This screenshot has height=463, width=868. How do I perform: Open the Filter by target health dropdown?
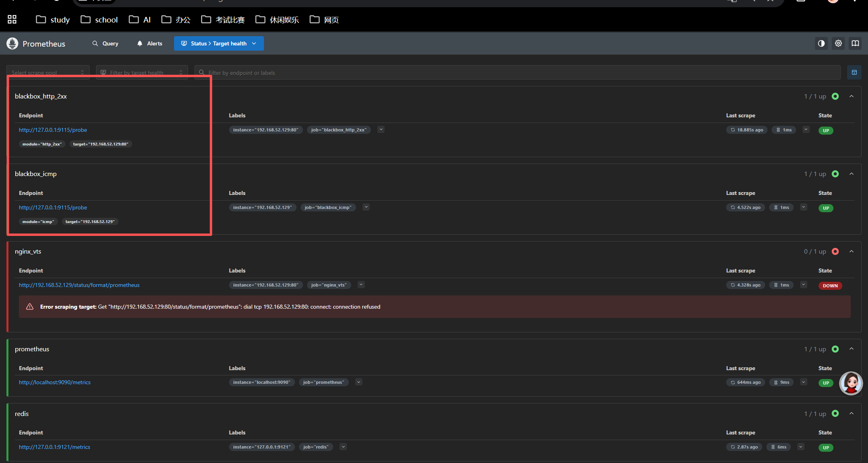click(x=141, y=72)
